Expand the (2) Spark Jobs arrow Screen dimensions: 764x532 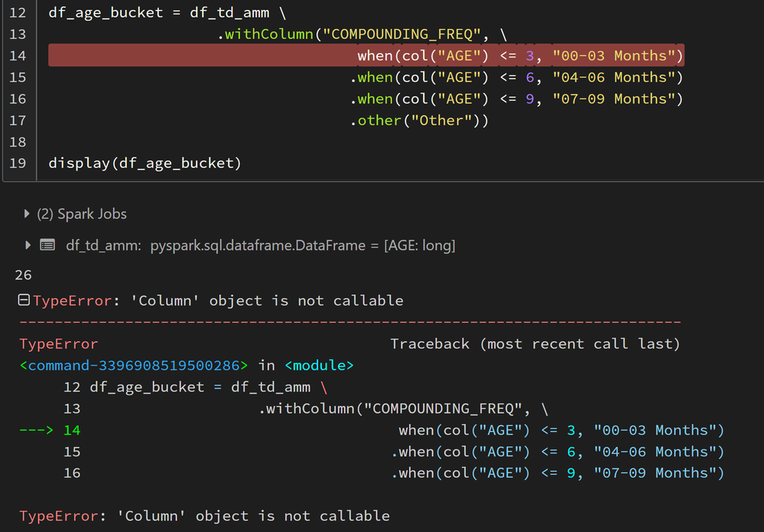click(x=28, y=214)
